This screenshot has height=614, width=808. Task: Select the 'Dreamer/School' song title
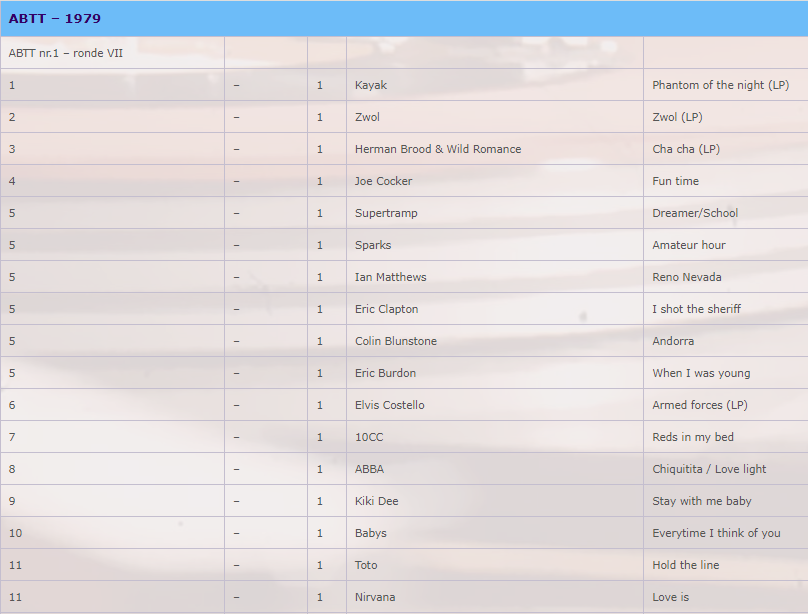(695, 213)
